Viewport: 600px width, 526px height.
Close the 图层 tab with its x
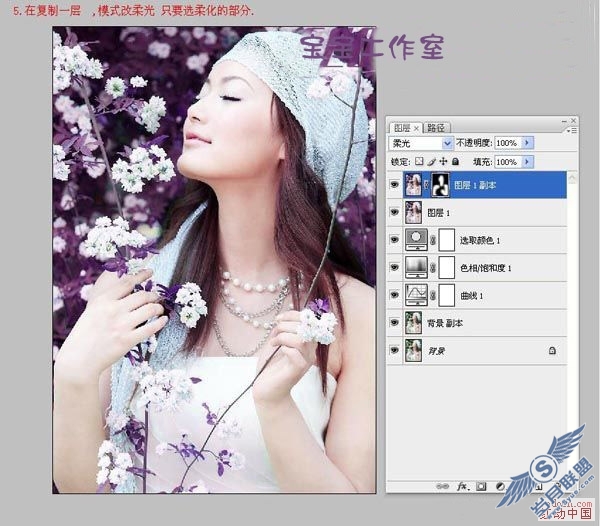pyautogui.click(x=416, y=128)
